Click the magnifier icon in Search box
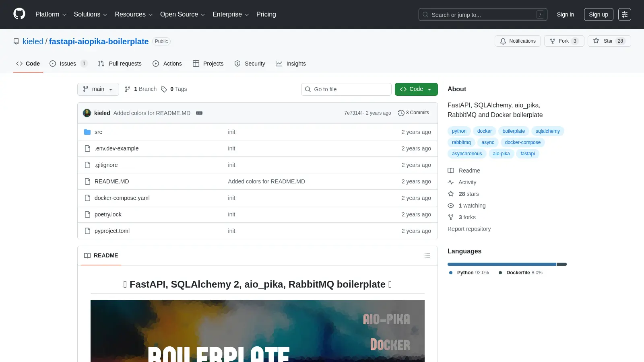 click(x=425, y=14)
